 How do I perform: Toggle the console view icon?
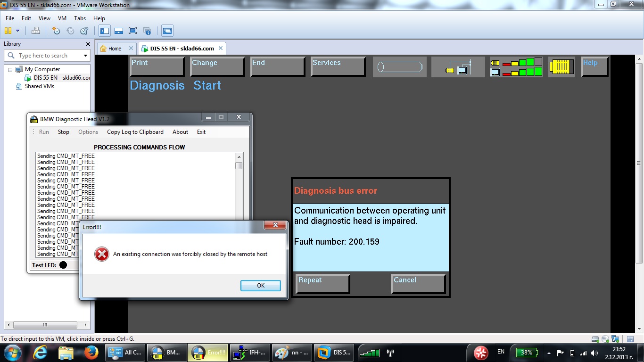pos(167,31)
